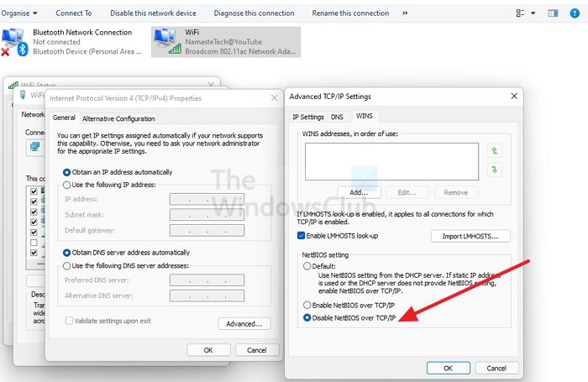Close the IPv4 Properties dialog

coord(275,98)
